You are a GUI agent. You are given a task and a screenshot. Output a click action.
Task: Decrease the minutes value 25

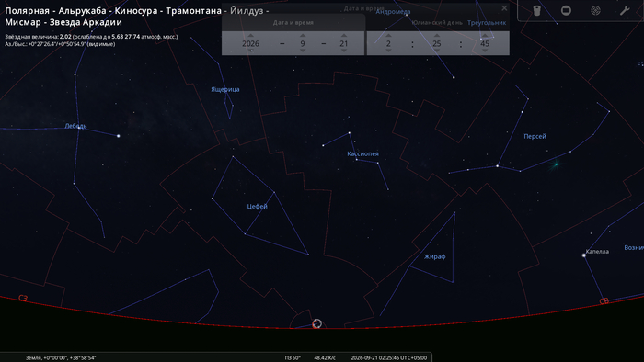(x=437, y=51)
